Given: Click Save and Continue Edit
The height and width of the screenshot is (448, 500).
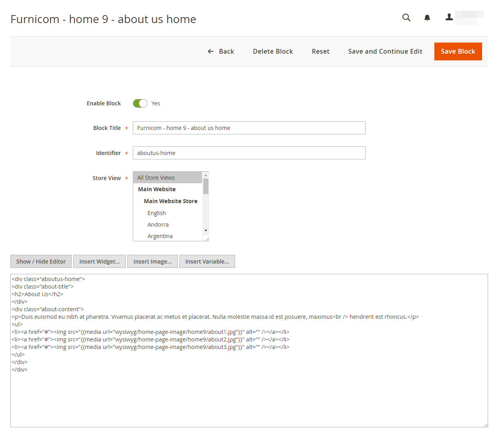Looking at the screenshot, I should 385,51.
